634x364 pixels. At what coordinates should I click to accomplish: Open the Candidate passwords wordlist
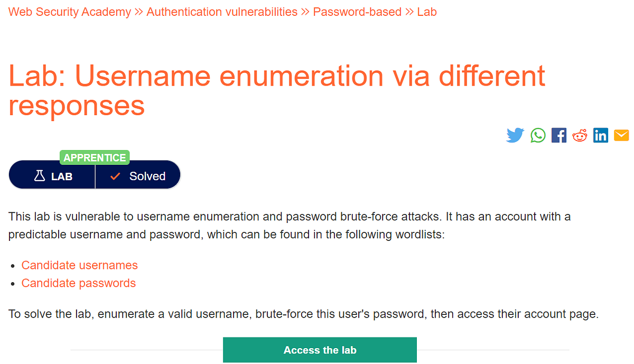(78, 283)
